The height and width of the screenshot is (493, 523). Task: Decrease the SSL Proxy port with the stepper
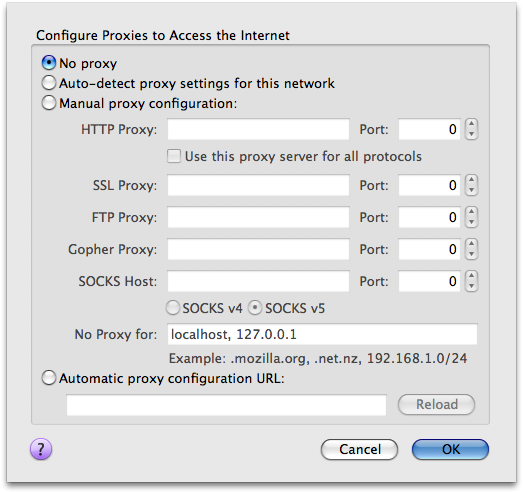(471, 190)
